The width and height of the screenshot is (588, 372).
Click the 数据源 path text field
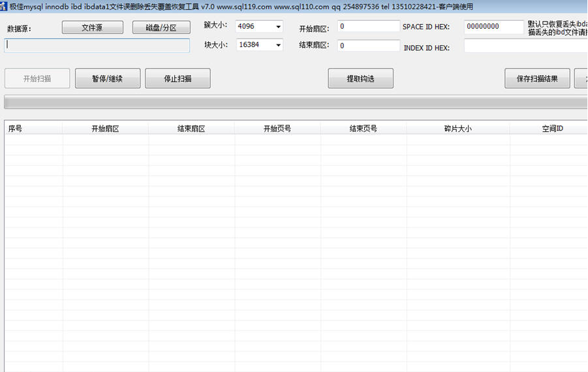97,45
